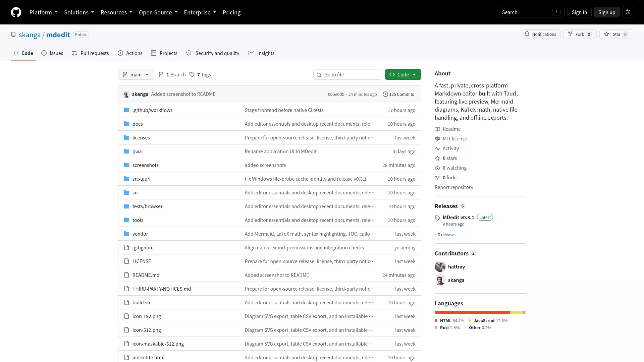Click the folder icon beside pwa
Image resolution: width=644 pixels, height=362 pixels.
(126, 152)
